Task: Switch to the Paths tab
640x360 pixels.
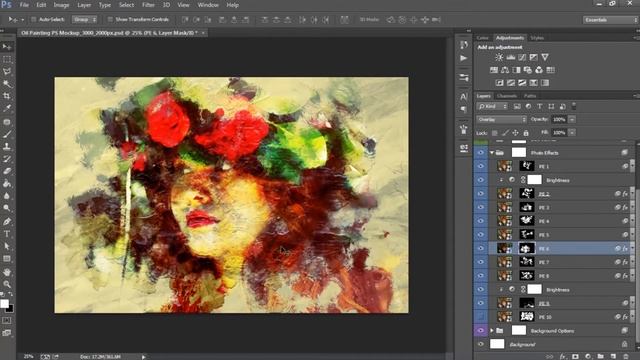Action: tap(530, 96)
